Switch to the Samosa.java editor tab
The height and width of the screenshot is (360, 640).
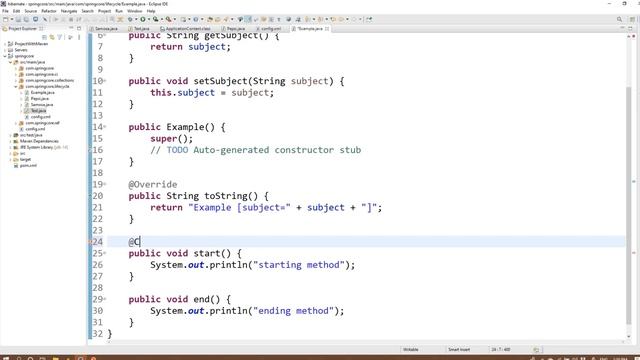click(x=106, y=29)
